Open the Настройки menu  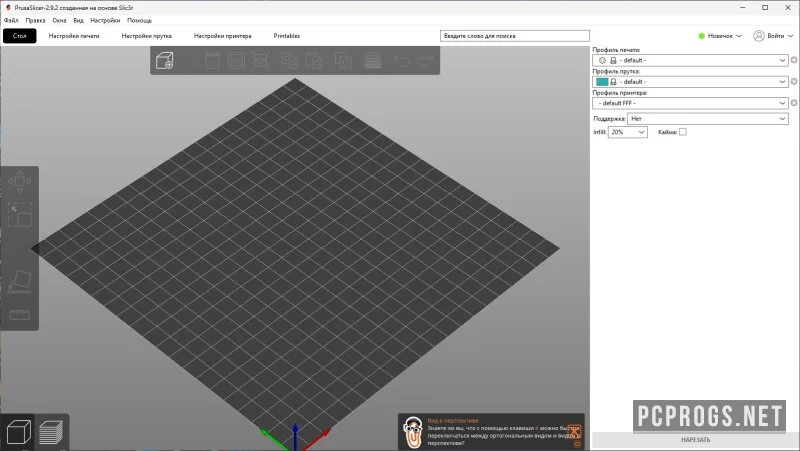click(105, 20)
